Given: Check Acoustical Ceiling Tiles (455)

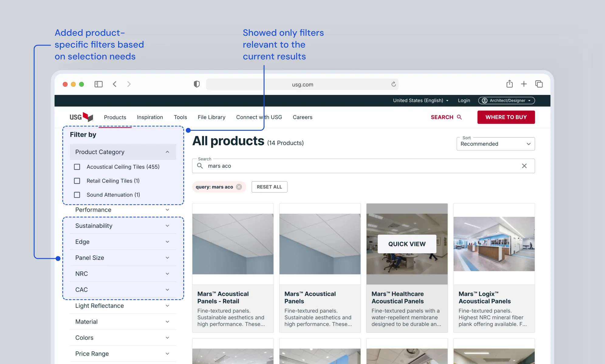Looking at the screenshot, I should (77, 167).
